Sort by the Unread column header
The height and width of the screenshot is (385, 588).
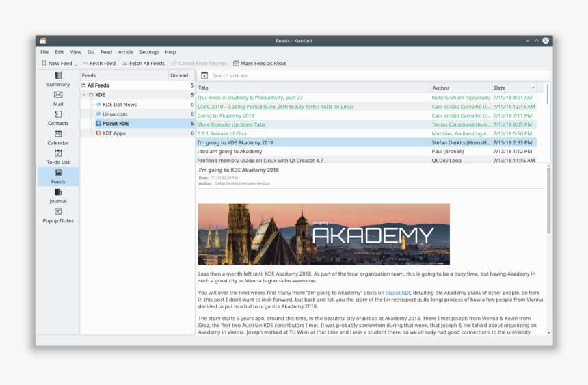(x=181, y=75)
